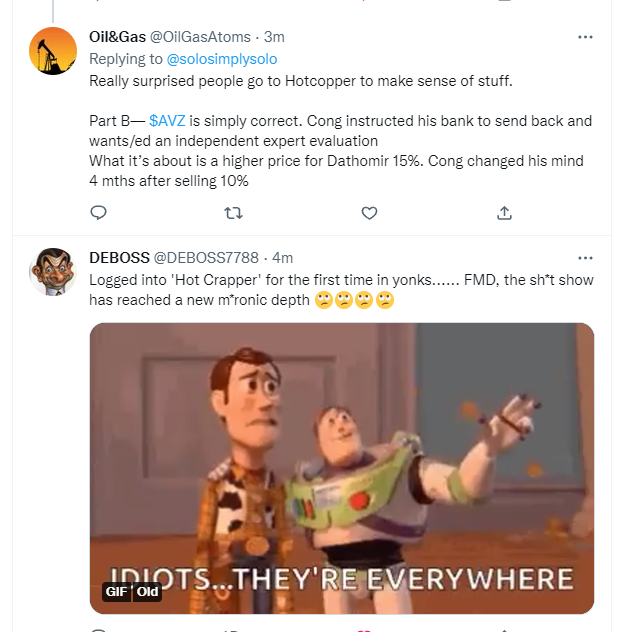
Task: Click the @DEBOSS7788 handle
Action: (x=214, y=257)
